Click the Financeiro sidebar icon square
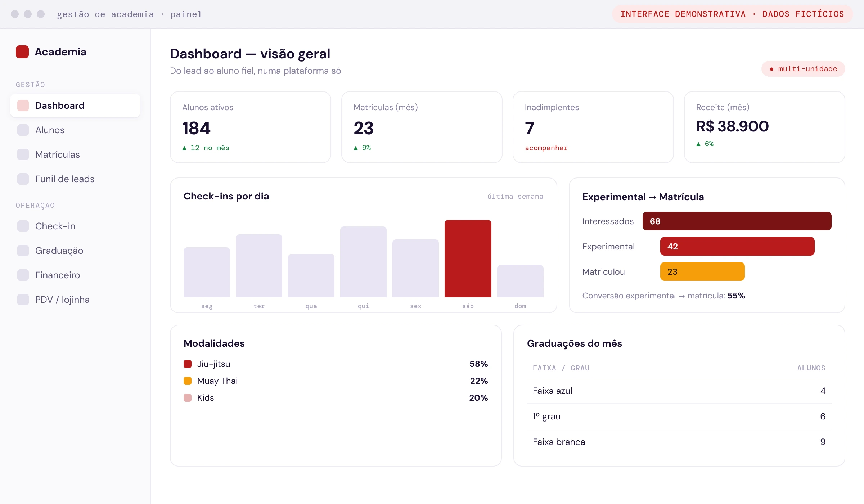The height and width of the screenshot is (504, 864). point(23,275)
